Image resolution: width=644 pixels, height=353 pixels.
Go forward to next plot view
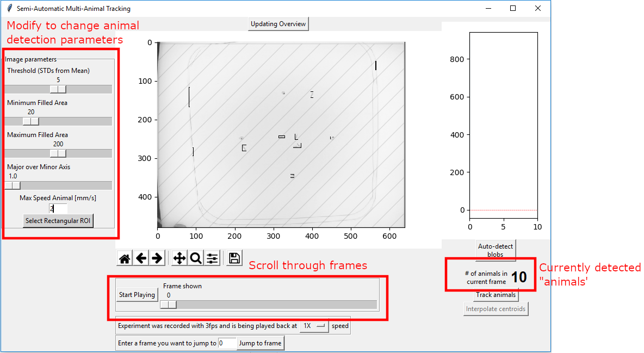157,258
